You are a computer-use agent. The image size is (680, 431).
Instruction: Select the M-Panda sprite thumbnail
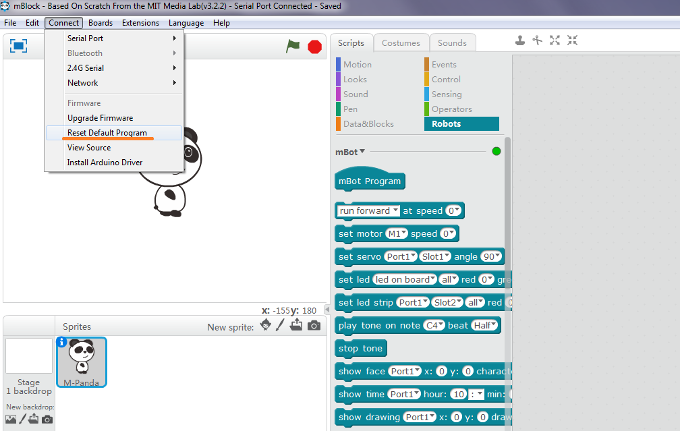pyautogui.click(x=82, y=362)
